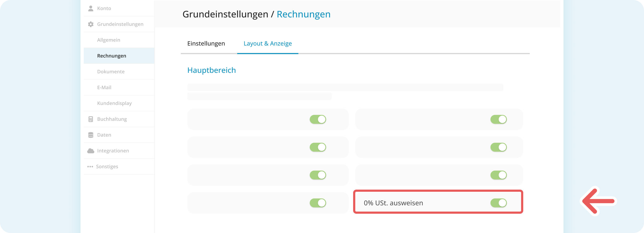Select the Konto person icon

click(91, 8)
